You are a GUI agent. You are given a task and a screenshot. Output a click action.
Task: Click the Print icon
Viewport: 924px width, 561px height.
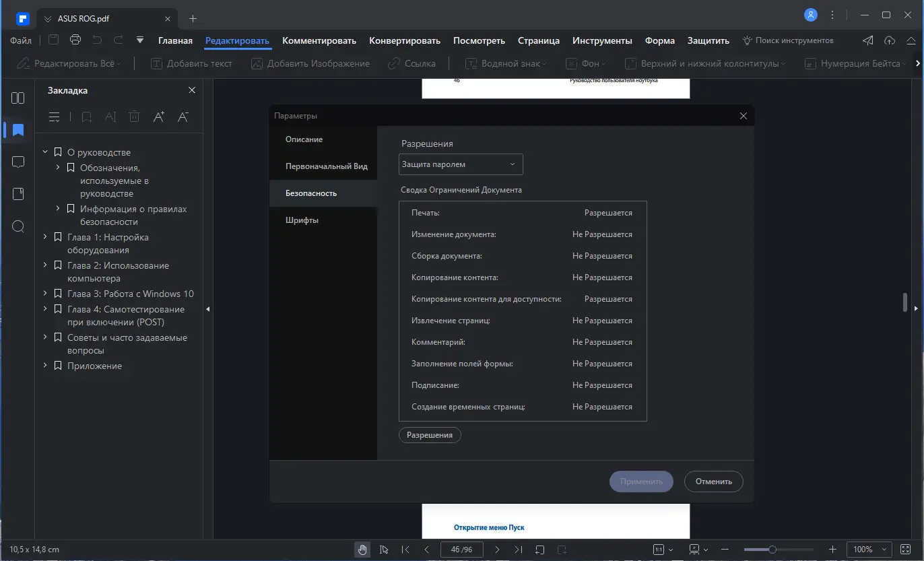tap(75, 40)
